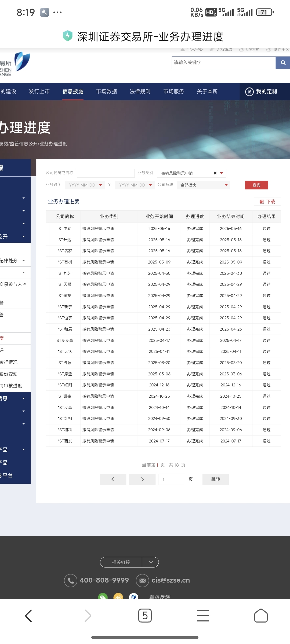The height and width of the screenshot is (644, 290).
Task: Click the 办理结果 column header
Action: (x=267, y=217)
